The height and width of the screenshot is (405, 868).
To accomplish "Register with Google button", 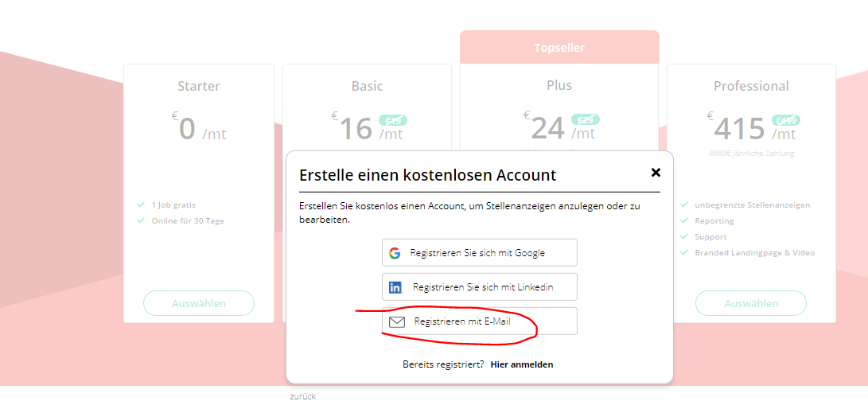I will coord(480,253).
